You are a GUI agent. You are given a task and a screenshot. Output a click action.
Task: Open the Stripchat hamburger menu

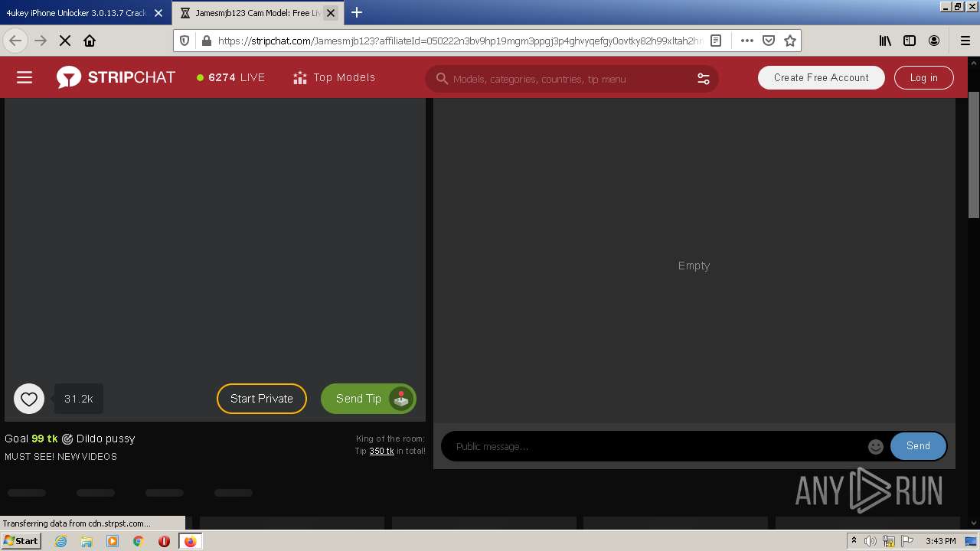(x=24, y=77)
